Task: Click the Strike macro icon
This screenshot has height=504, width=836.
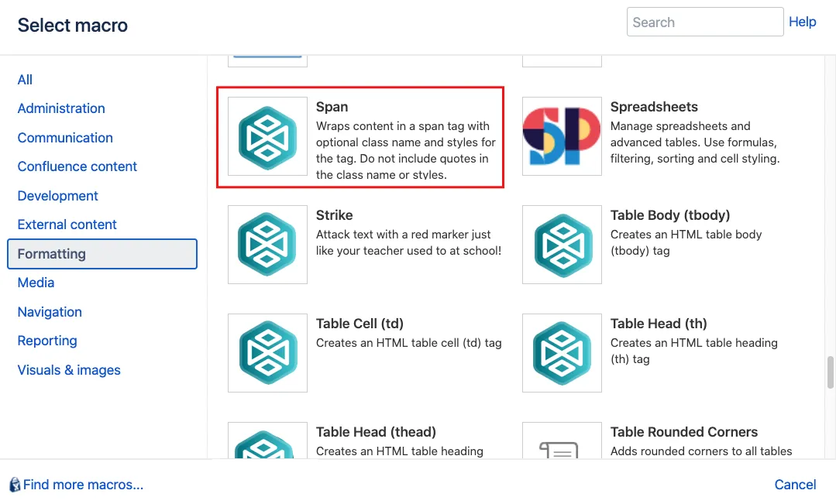Action: (x=267, y=245)
